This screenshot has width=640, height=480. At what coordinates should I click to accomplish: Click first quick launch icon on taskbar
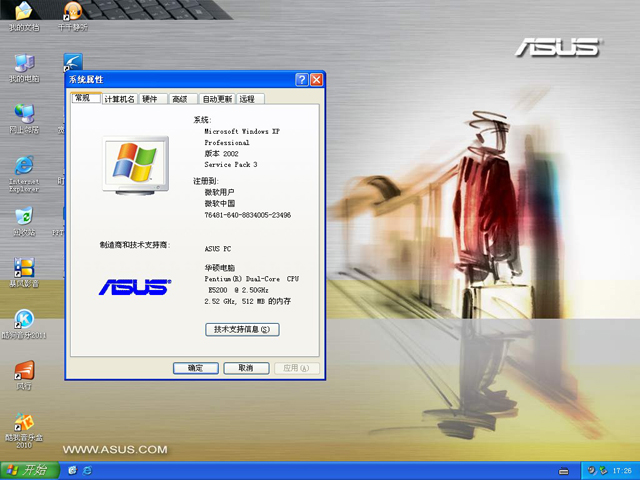click(x=72, y=471)
